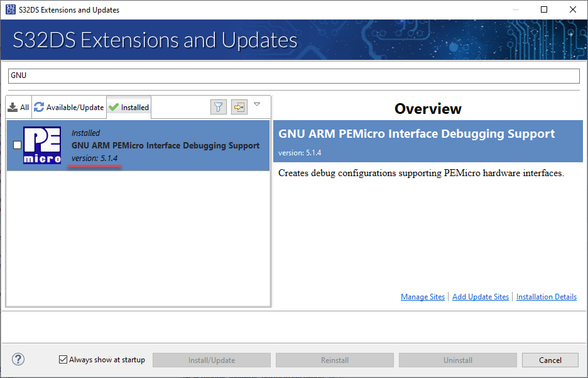
Task: Enable the checkbox beside the installed extension
Action: coord(16,144)
